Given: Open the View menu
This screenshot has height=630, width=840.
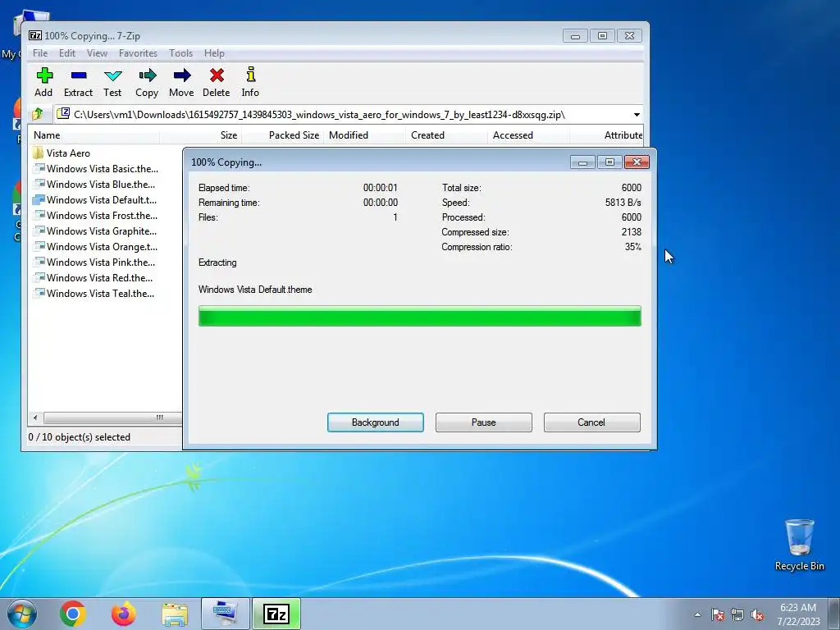Looking at the screenshot, I should coord(97,53).
